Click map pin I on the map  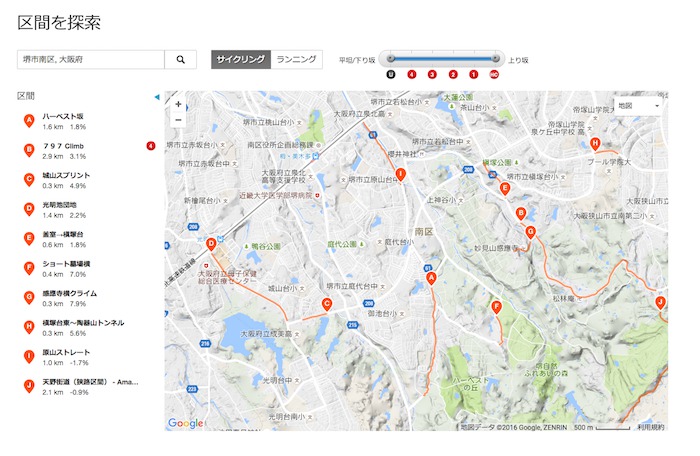coord(401,174)
